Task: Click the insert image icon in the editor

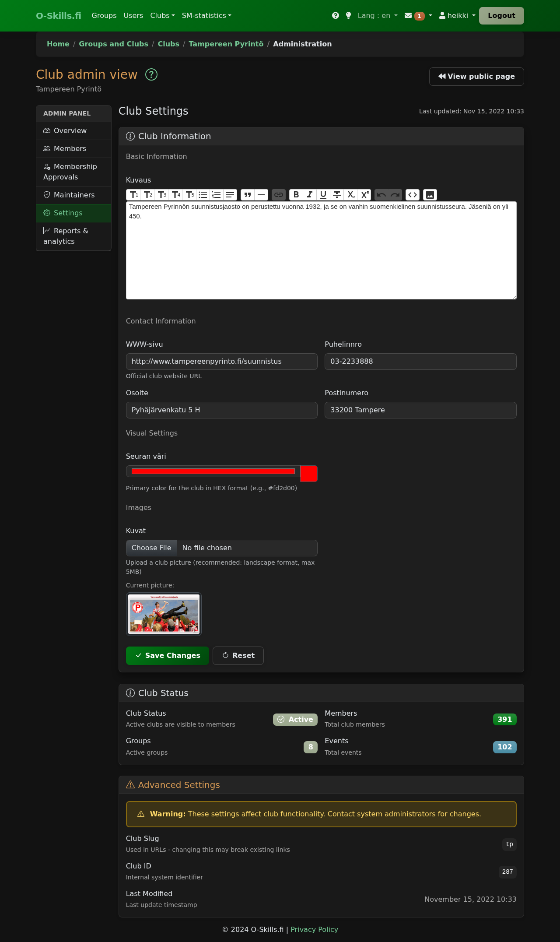Action: (x=430, y=195)
